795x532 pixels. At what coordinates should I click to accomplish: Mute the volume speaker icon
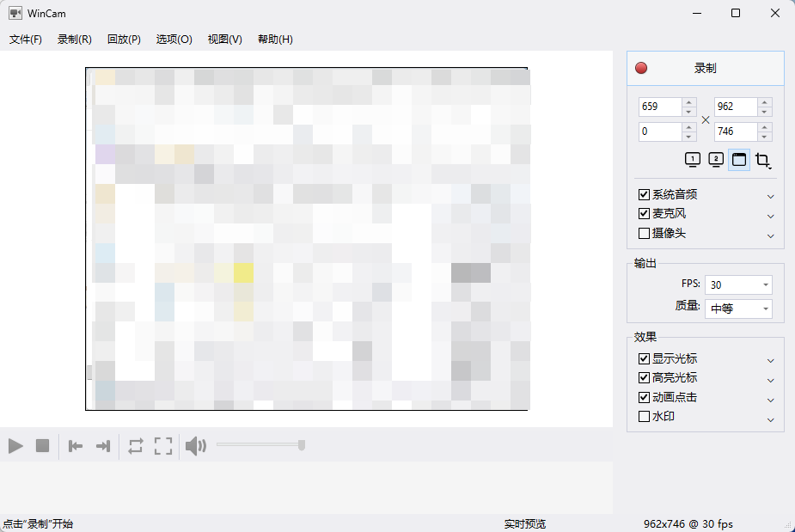pyautogui.click(x=196, y=446)
